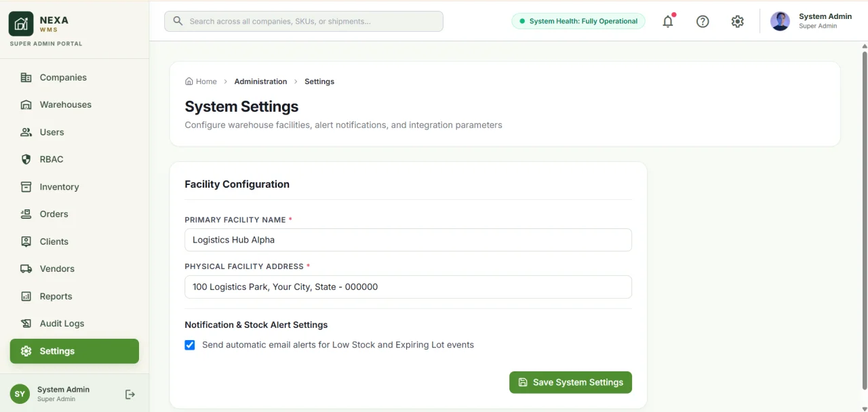
Task: Click System Health Fully Operational badge
Action: (x=578, y=21)
